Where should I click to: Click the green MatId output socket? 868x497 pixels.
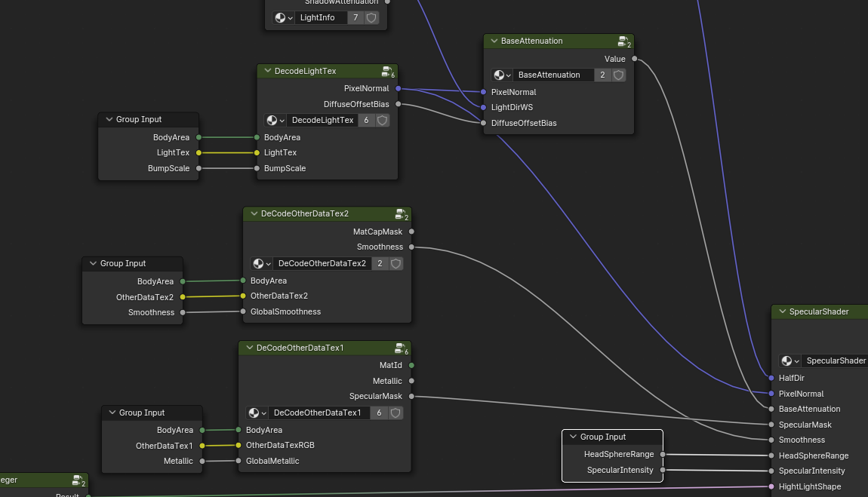coord(411,365)
